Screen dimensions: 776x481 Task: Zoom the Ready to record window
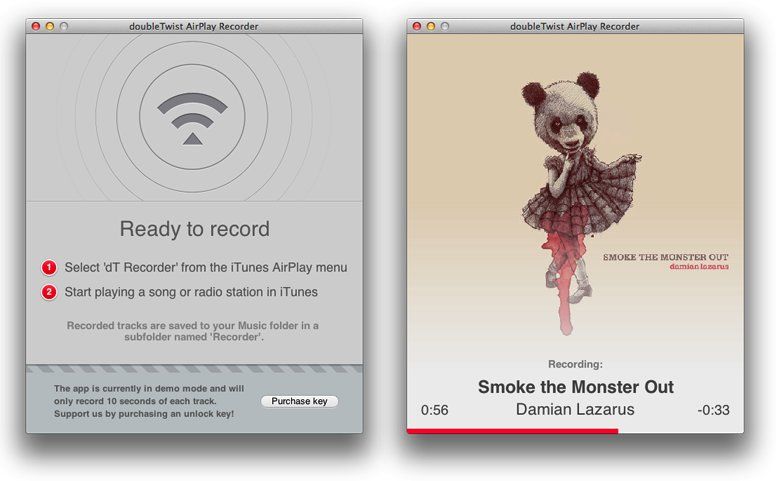click(65, 26)
